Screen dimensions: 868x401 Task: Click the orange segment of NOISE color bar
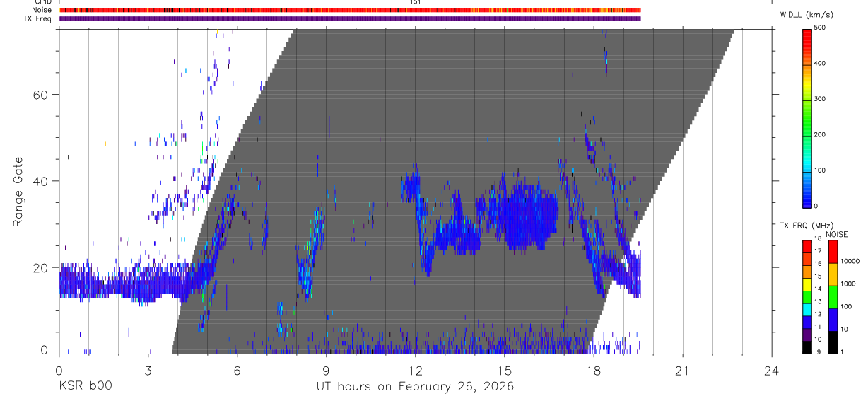832,274
